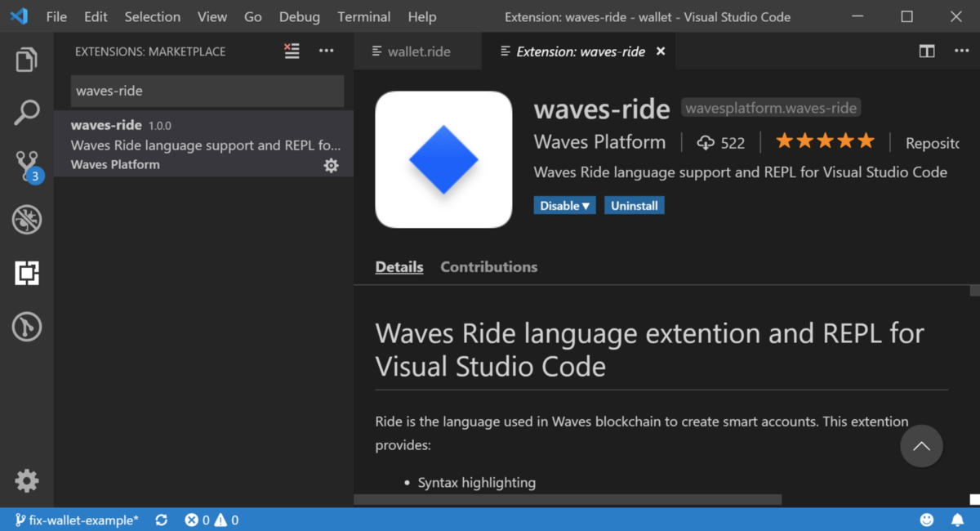Viewport: 980px width, 531px height.
Task: Click the notifications bell icon
Action: coord(957,520)
